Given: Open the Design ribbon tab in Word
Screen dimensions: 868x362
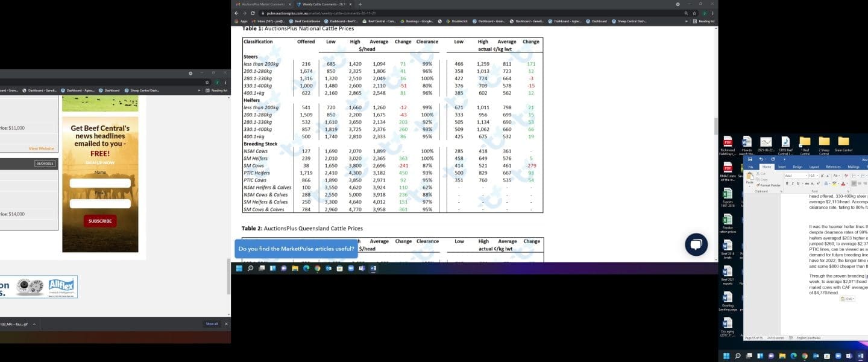Looking at the screenshot, I should (797, 167).
